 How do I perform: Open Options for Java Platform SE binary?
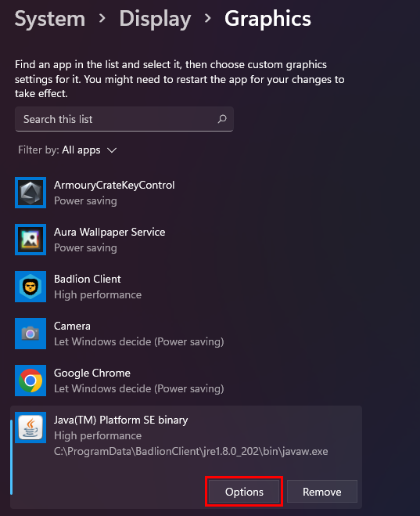(244, 491)
